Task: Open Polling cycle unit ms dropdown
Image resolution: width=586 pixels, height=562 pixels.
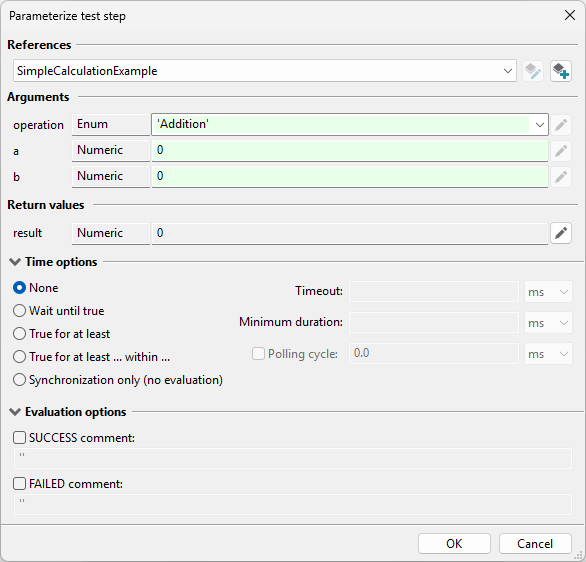Action: (x=548, y=354)
